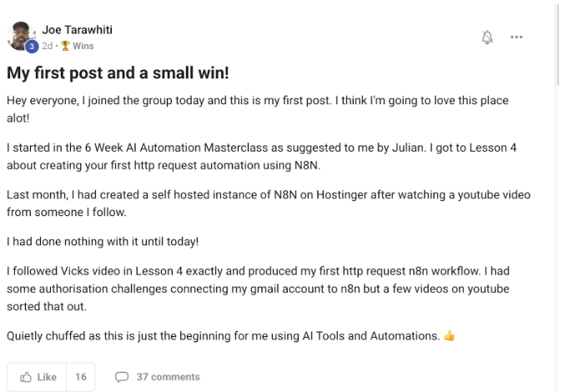Click the line 'I had done nothing with it until today!'

pyautogui.click(x=103, y=242)
